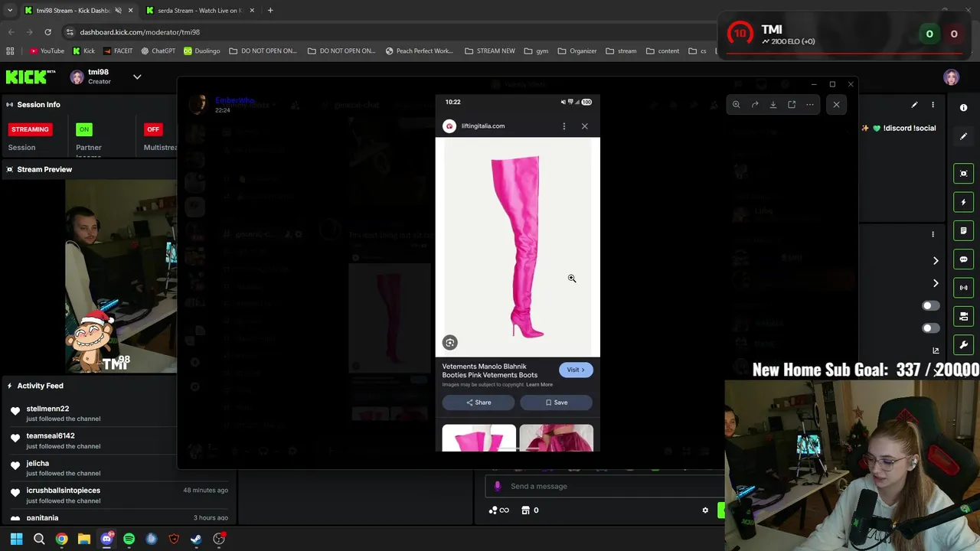The width and height of the screenshot is (980, 551).
Task: Click the document notes icon in the right sidebar
Action: coord(964,230)
